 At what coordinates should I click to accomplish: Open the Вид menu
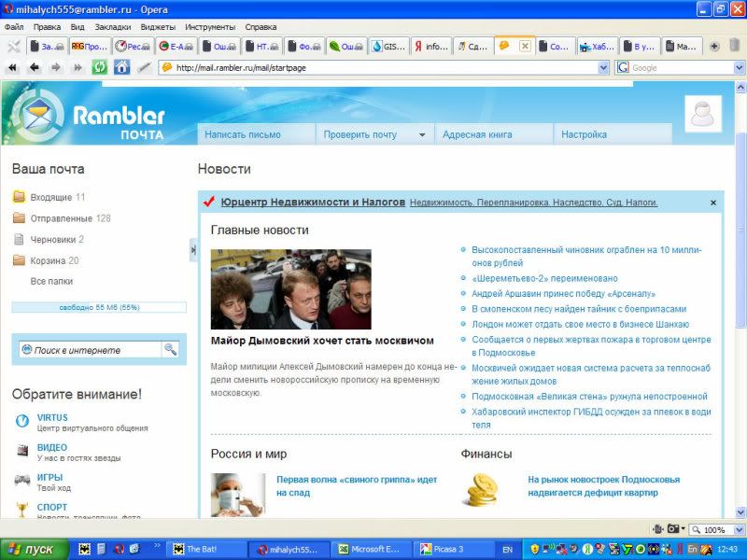[x=78, y=27]
